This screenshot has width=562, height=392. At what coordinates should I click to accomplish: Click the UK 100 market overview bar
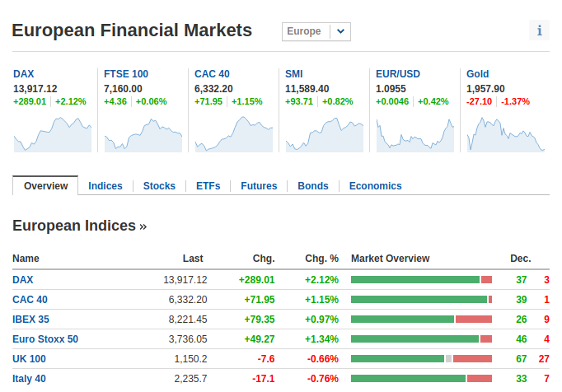click(x=421, y=359)
